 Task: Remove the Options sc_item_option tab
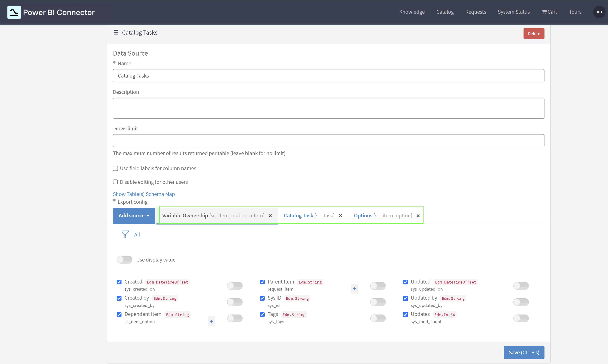tap(418, 216)
